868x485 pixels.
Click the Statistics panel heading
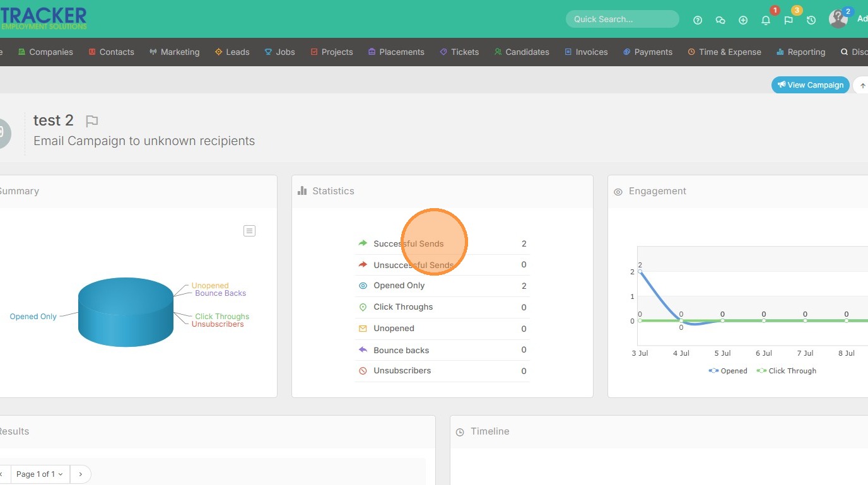tap(333, 191)
